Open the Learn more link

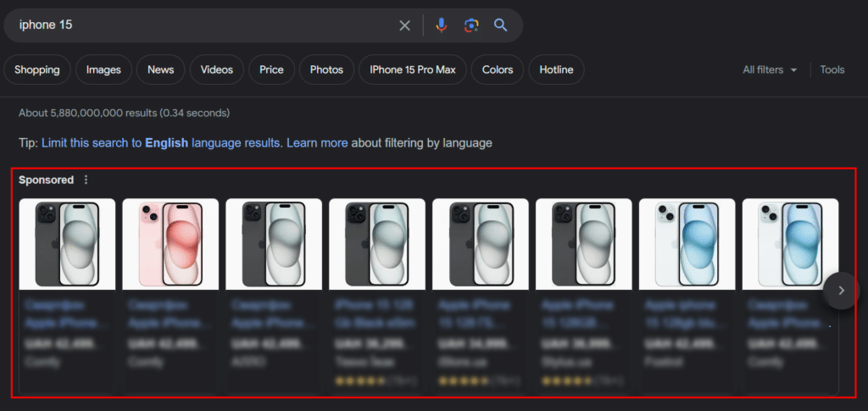(x=317, y=143)
